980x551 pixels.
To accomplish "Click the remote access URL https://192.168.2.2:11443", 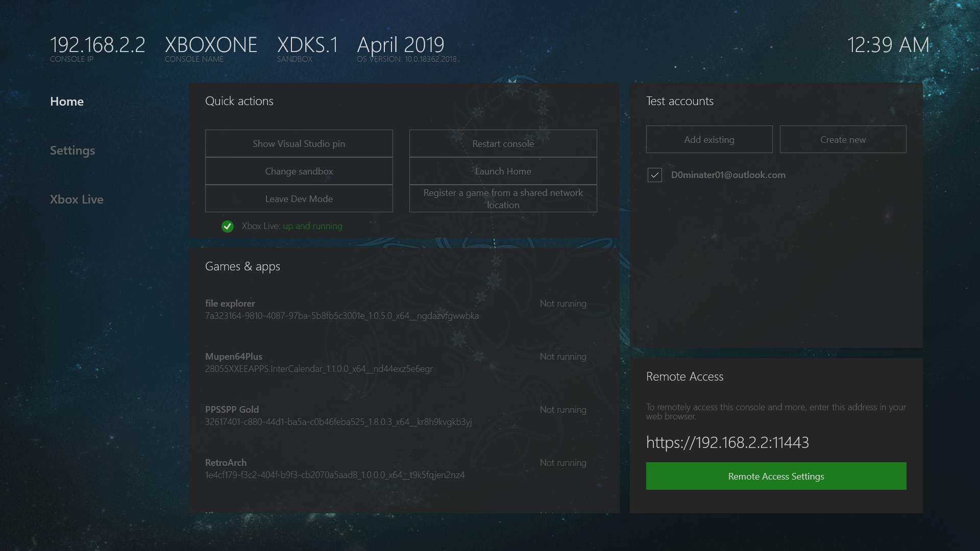I will tap(728, 443).
